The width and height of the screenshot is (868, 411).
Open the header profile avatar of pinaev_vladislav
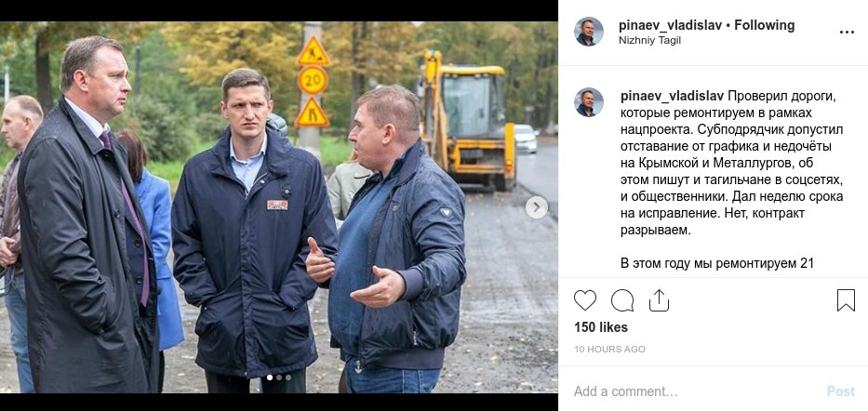(x=589, y=32)
